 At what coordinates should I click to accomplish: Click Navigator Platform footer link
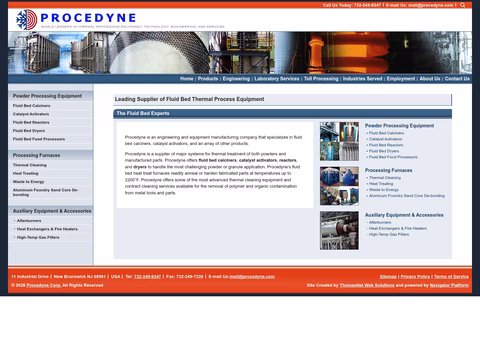(449, 285)
